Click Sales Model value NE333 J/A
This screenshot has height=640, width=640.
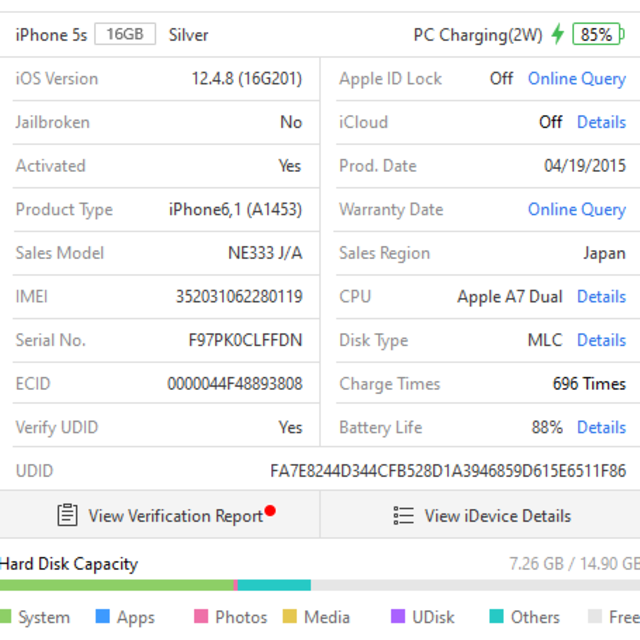[265, 253]
